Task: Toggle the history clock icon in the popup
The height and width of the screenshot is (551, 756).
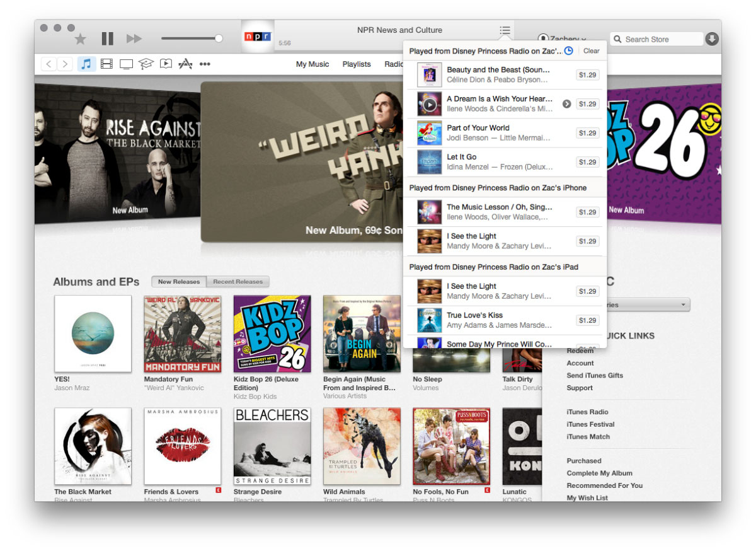Action: (x=568, y=50)
